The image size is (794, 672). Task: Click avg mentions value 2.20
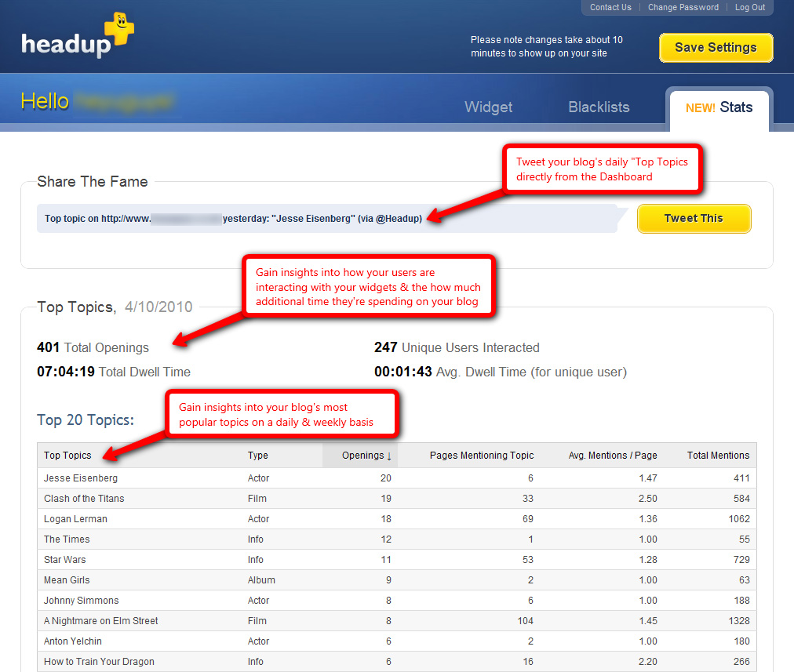[x=647, y=661]
